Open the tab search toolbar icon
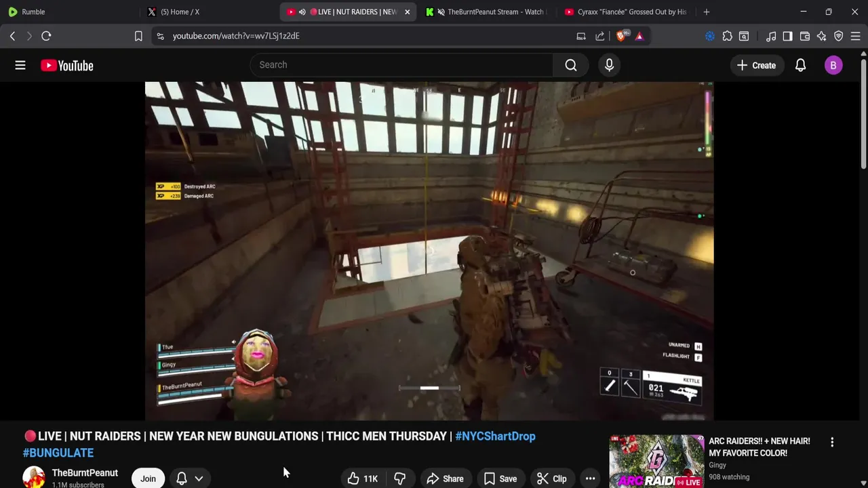Image resolution: width=868 pixels, height=488 pixels. [x=744, y=36]
